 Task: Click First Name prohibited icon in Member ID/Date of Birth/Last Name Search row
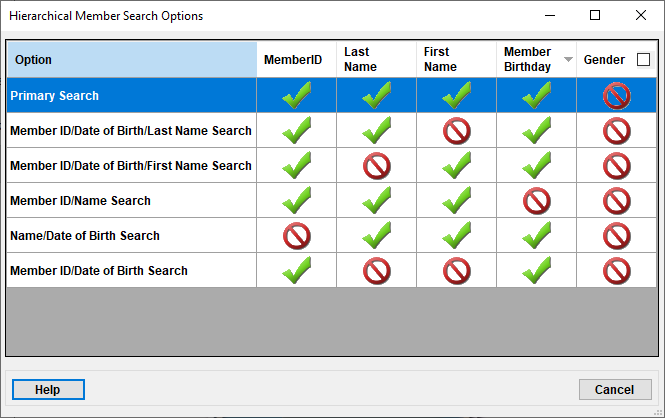457,131
